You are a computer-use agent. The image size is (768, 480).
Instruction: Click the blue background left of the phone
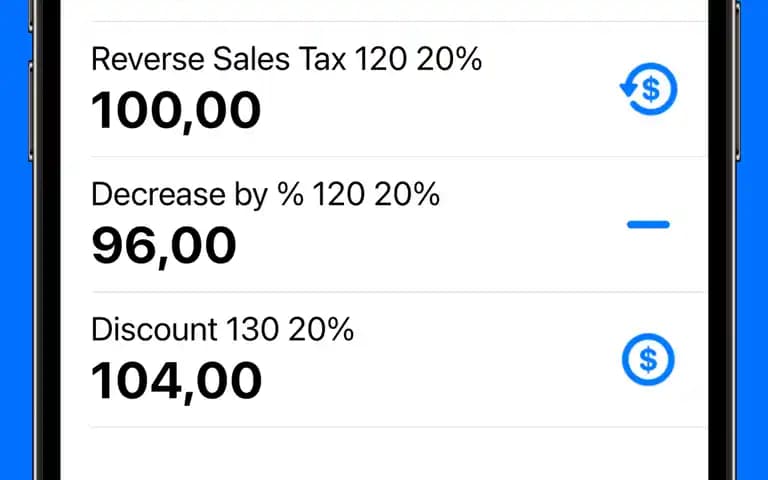click(x=14, y=245)
